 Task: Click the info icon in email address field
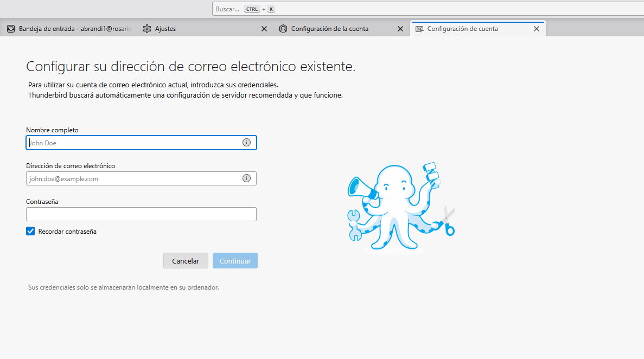click(x=246, y=178)
